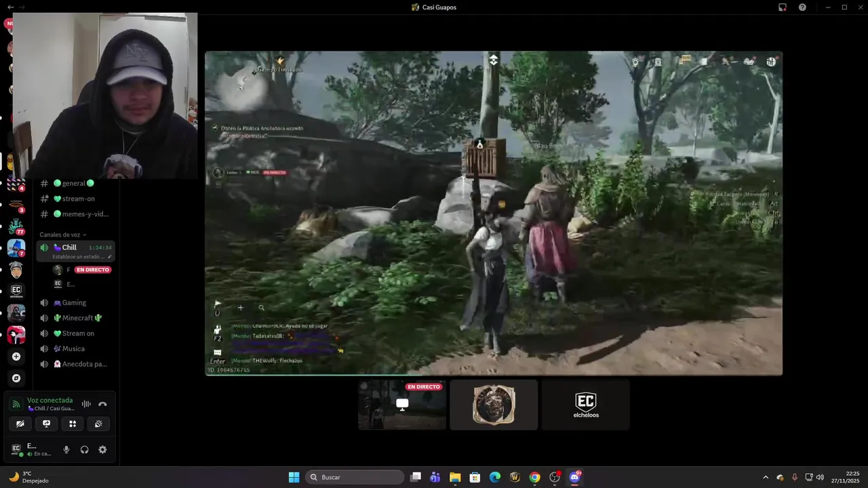The height and width of the screenshot is (488, 868).
Task: Click the back arrow in title bar
Action: [x=10, y=7]
